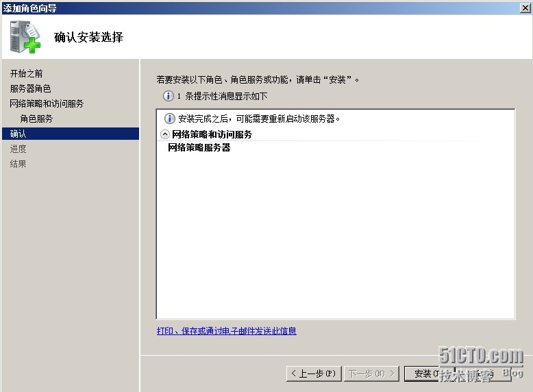Image resolution: width=533 pixels, height=392 pixels.
Task: Close the 添加角色向导 window
Action: (525, 8)
